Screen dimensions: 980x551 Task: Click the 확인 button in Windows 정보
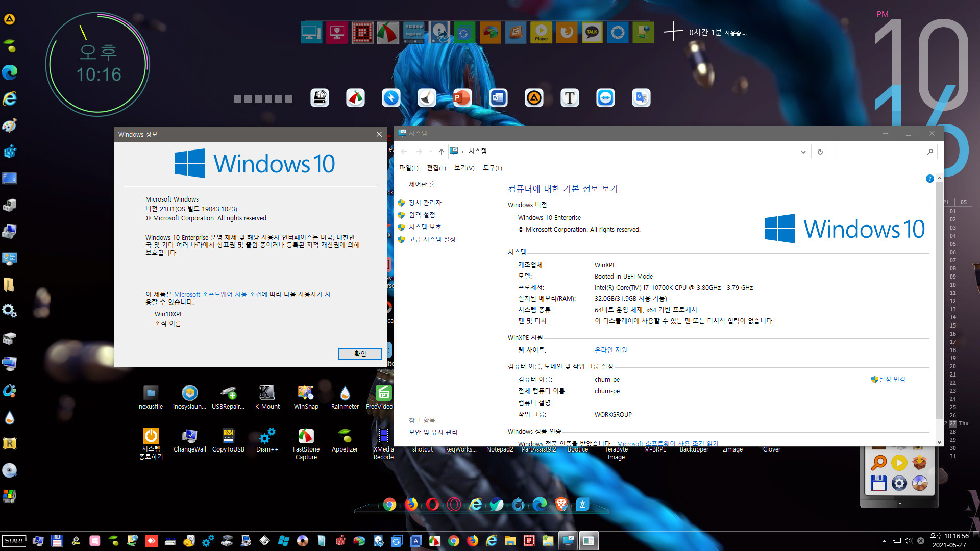pos(360,354)
